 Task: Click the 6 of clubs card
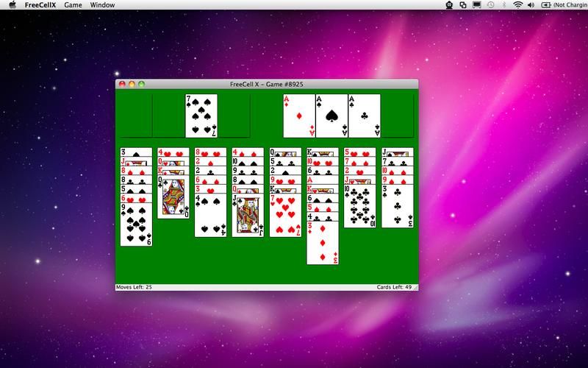click(x=323, y=171)
